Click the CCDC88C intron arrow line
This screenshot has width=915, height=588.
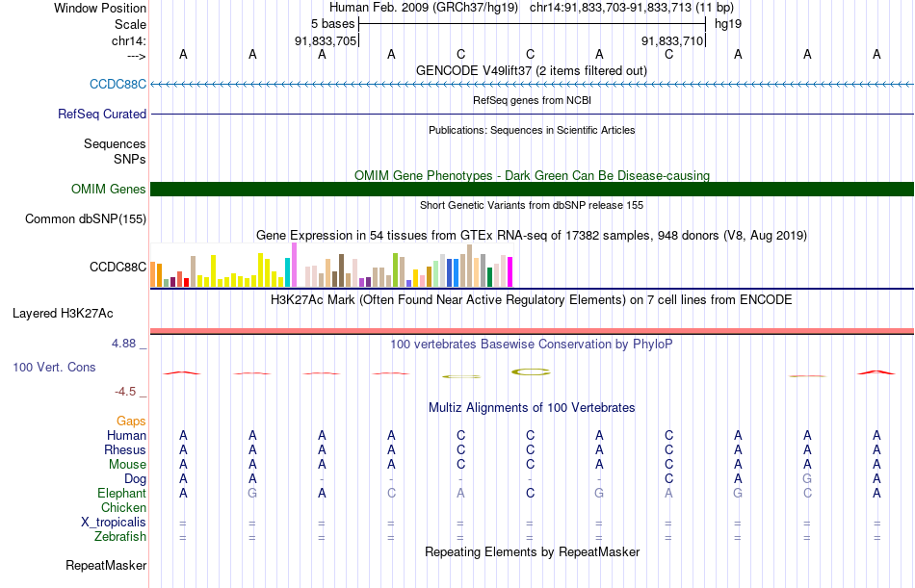(x=532, y=84)
